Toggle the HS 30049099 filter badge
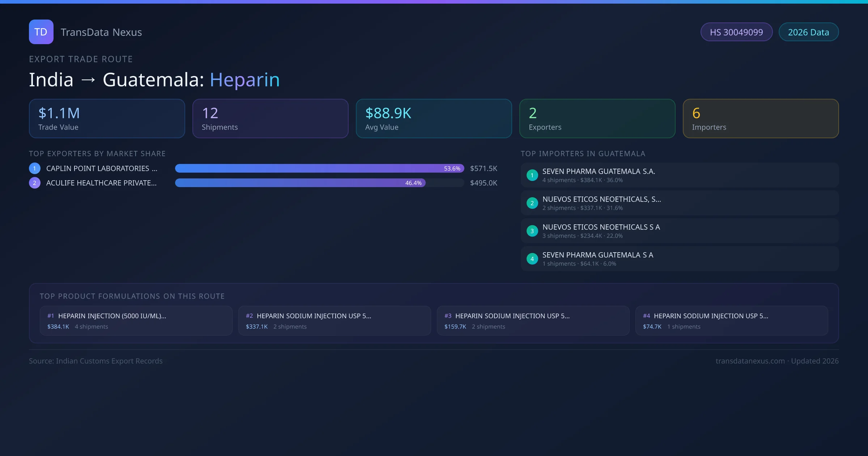The image size is (868, 456). (x=736, y=32)
